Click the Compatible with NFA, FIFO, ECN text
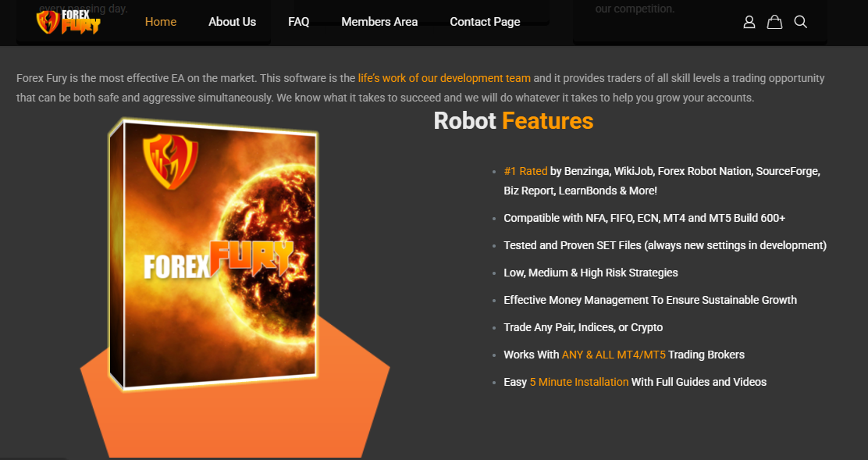 pos(644,218)
